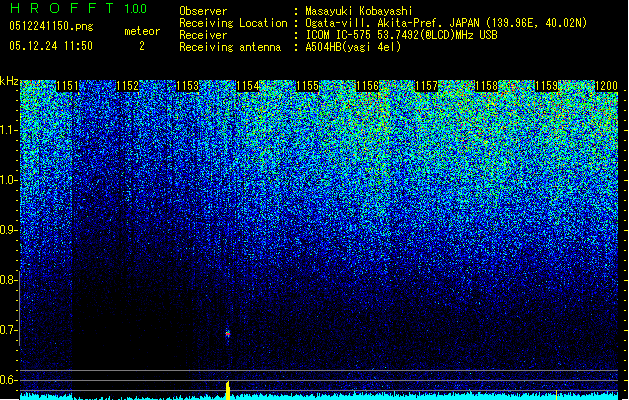
Task: Click the 1153 time marker
Action: coord(187,86)
